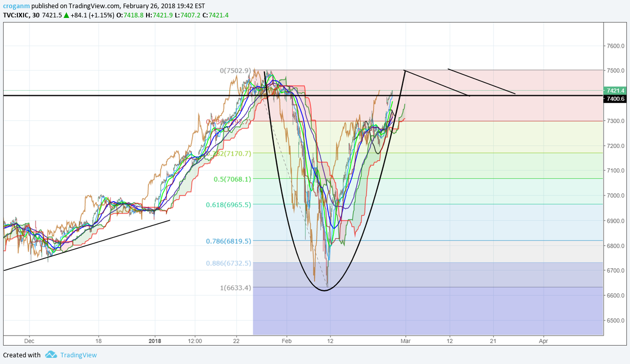Click the 6700.0 price axis label
630x364 pixels.
coord(616,270)
